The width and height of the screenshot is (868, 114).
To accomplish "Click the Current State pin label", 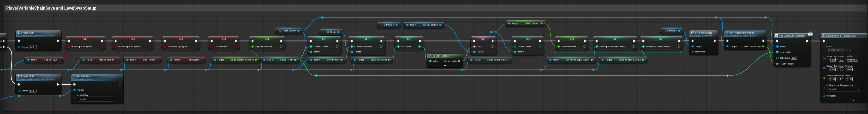I will pos(524,47).
